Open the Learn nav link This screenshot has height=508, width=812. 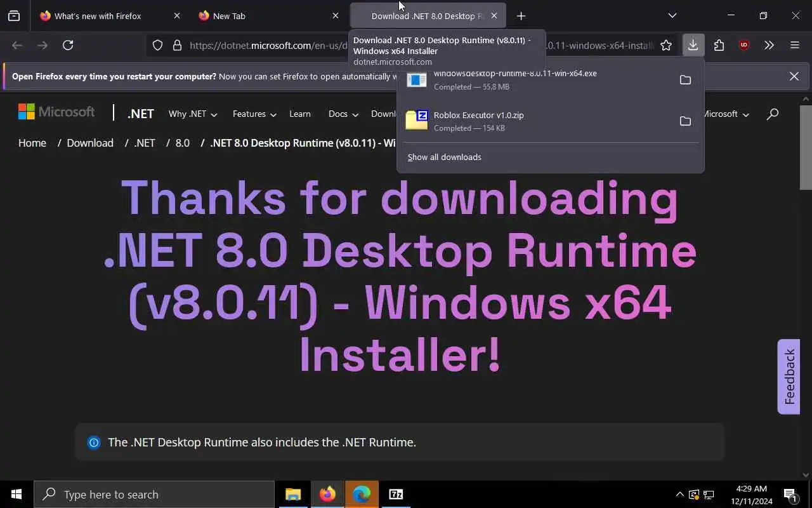click(x=300, y=114)
